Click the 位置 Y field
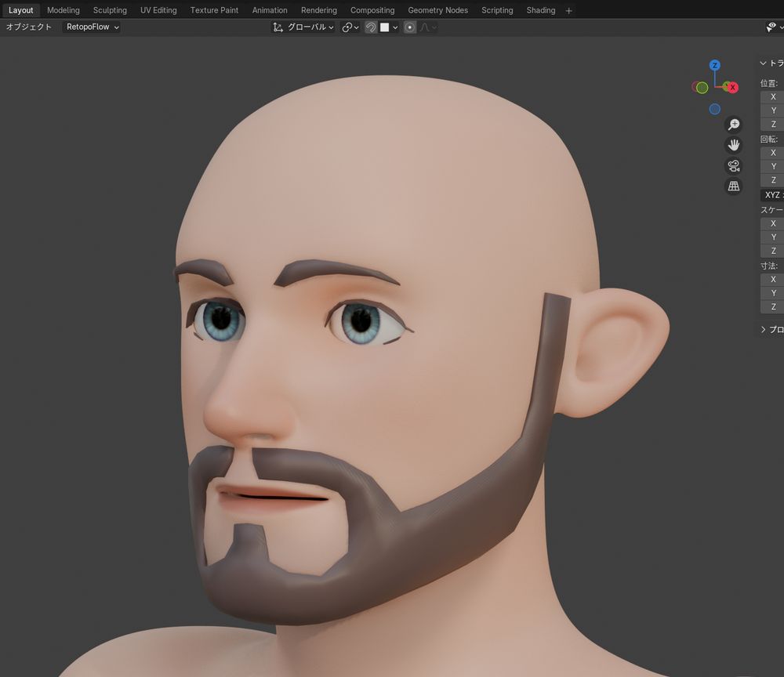This screenshot has width=784, height=677. 772,110
